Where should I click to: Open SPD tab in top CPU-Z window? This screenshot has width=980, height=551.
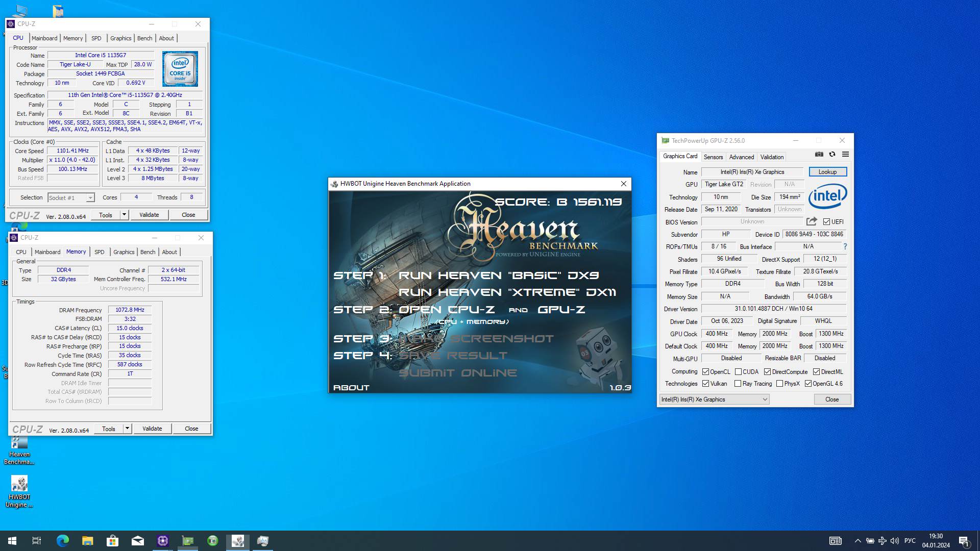click(96, 38)
